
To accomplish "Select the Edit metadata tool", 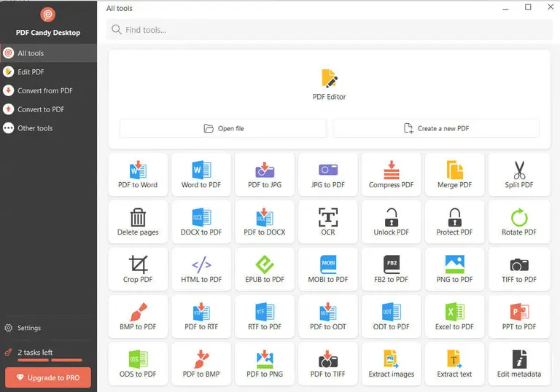I will (x=519, y=364).
